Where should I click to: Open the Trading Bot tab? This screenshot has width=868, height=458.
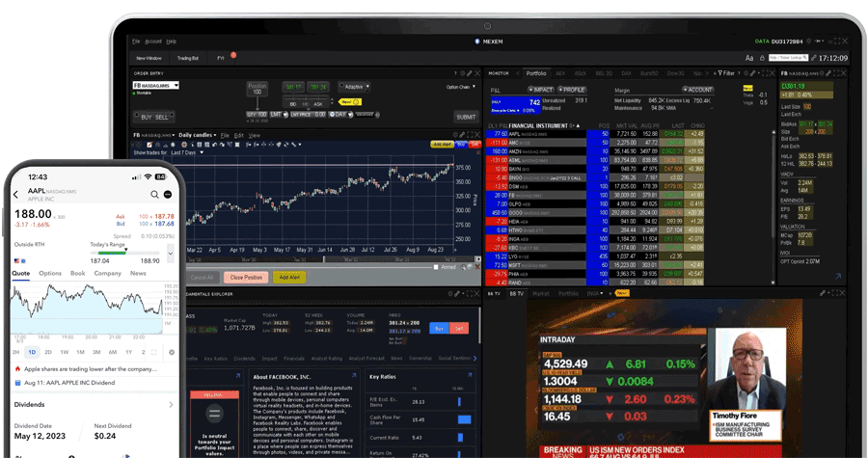188,58
